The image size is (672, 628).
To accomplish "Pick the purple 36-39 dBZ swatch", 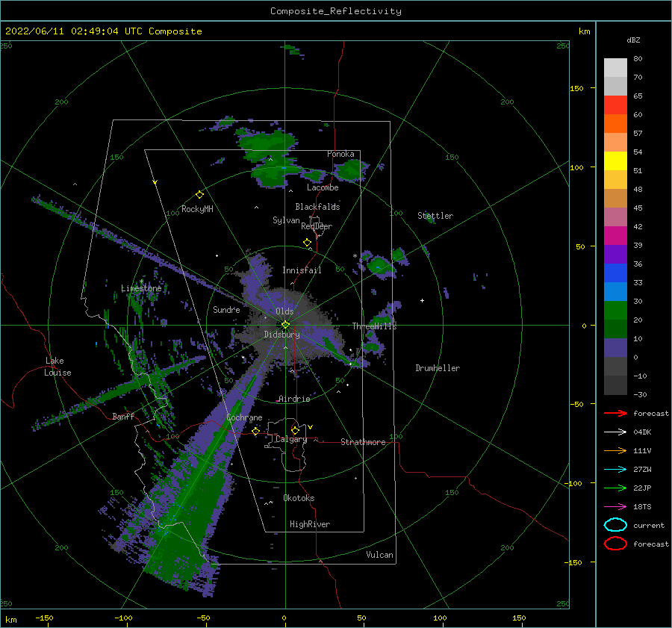I will click(x=615, y=254).
